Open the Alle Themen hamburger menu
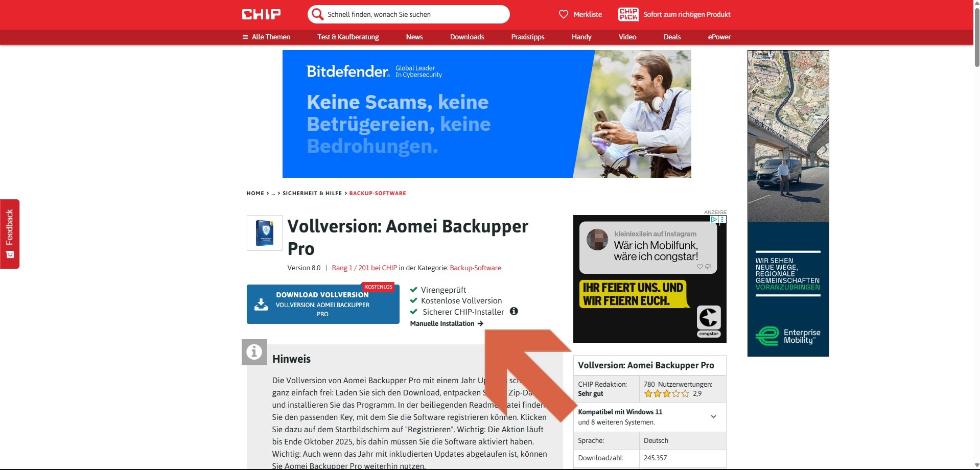Viewport: 980px width, 470px height. [245, 37]
